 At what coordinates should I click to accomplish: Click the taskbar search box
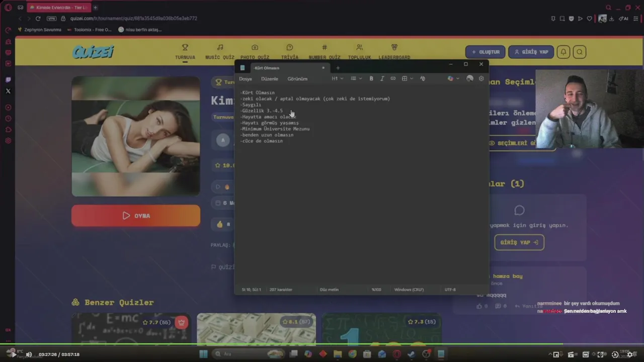(249, 354)
